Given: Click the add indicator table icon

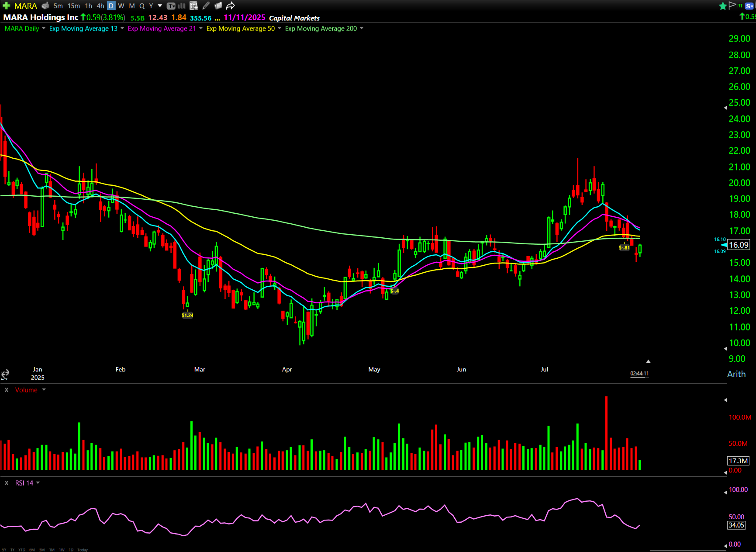Looking at the screenshot, I should click(194, 6).
